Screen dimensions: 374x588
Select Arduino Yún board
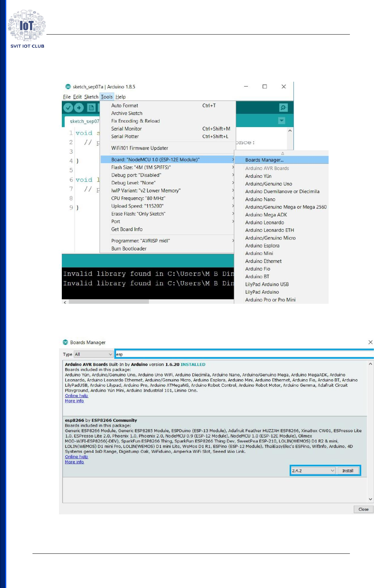coord(282,176)
